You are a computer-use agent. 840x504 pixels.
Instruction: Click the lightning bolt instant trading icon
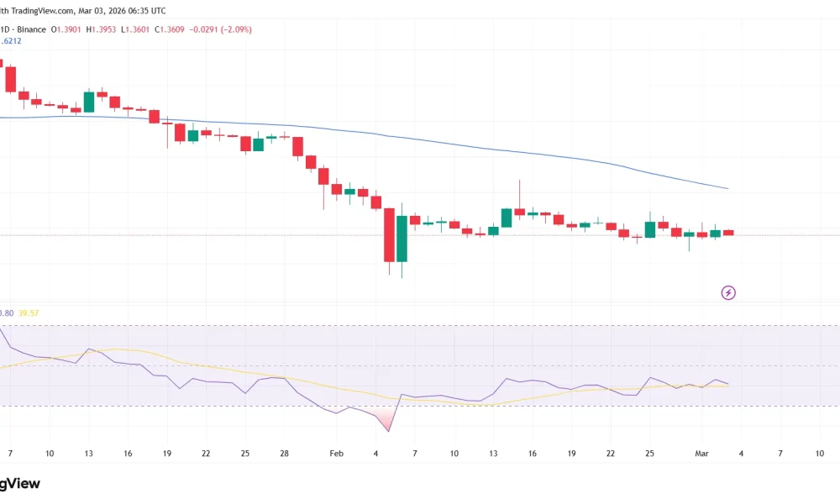[x=728, y=292]
